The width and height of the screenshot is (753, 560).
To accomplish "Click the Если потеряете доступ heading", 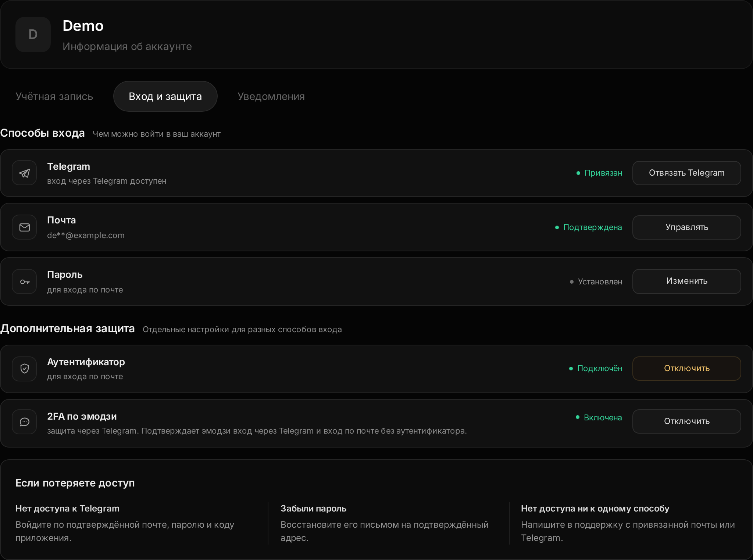I will tap(75, 483).
